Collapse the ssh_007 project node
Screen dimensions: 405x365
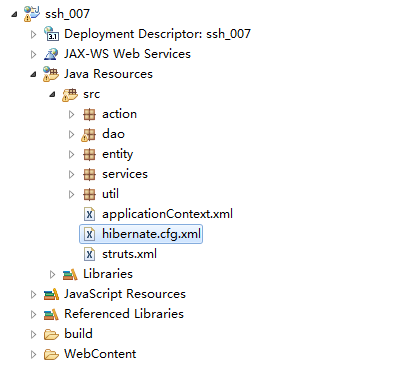pyautogui.click(x=14, y=14)
